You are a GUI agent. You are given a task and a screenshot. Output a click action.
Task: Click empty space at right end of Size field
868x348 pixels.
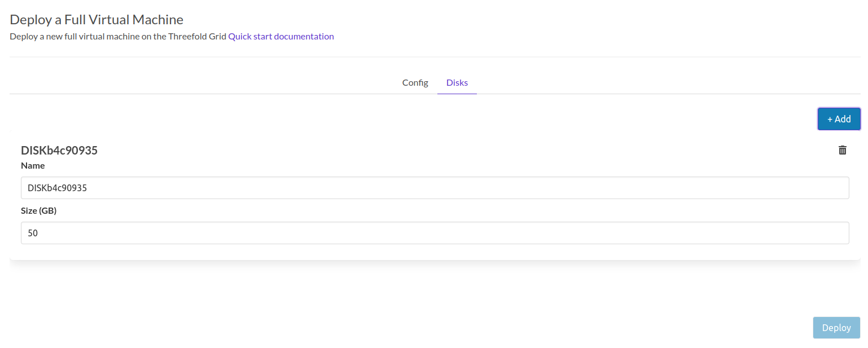coord(790,233)
